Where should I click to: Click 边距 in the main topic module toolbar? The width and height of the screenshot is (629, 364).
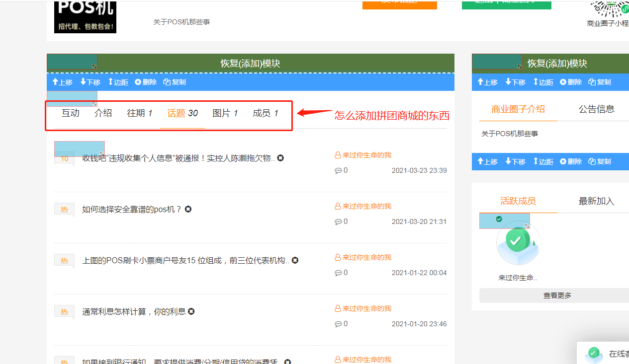[x=118, y=82]
